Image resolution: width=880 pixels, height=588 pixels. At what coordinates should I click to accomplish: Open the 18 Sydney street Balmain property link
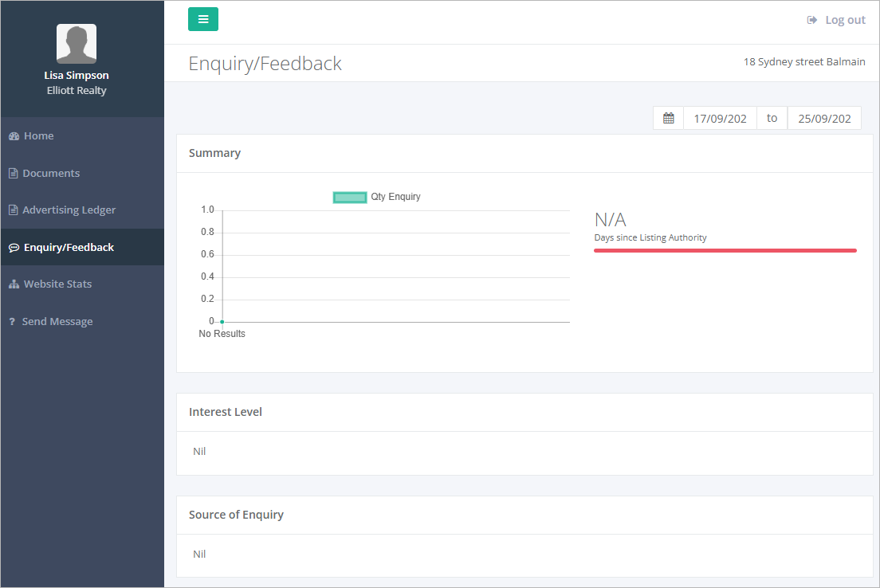(x=804, y=61)
